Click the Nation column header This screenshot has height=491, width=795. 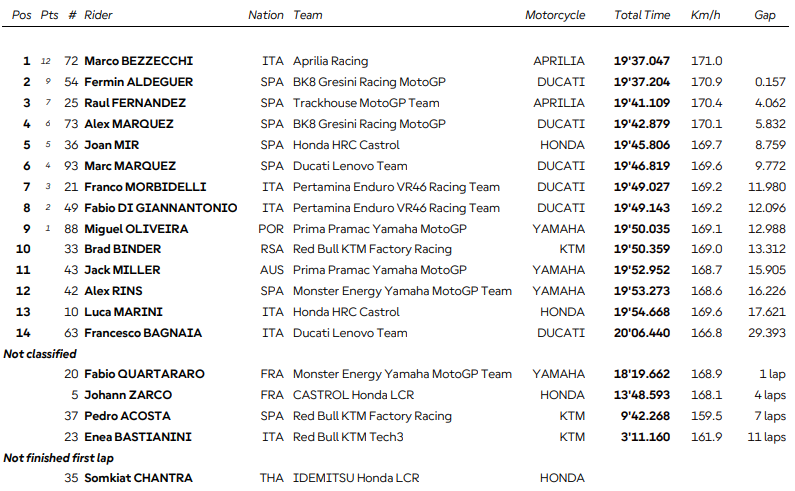pos(266,16)
